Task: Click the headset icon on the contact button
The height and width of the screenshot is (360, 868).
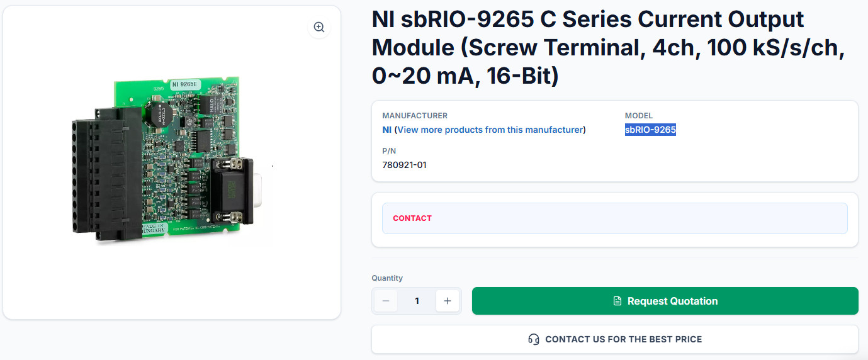Action: point(534,339)
